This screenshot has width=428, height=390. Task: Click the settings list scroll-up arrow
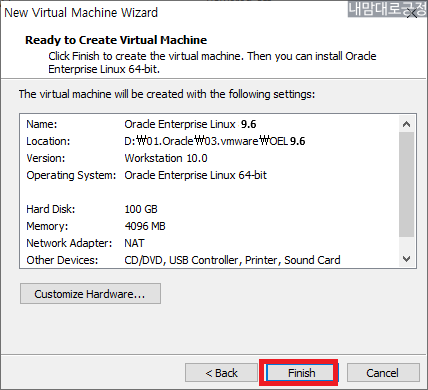[x=406, y=124]
